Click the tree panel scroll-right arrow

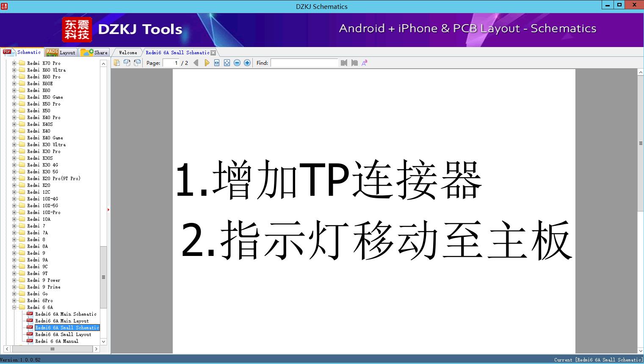click(x=96, y=349)
